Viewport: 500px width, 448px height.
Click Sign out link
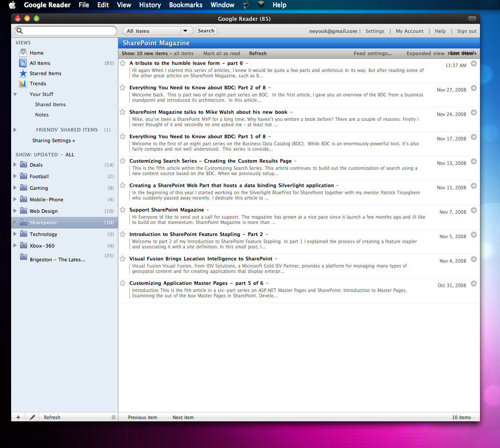pyautogui.click(x=467, y=31)
